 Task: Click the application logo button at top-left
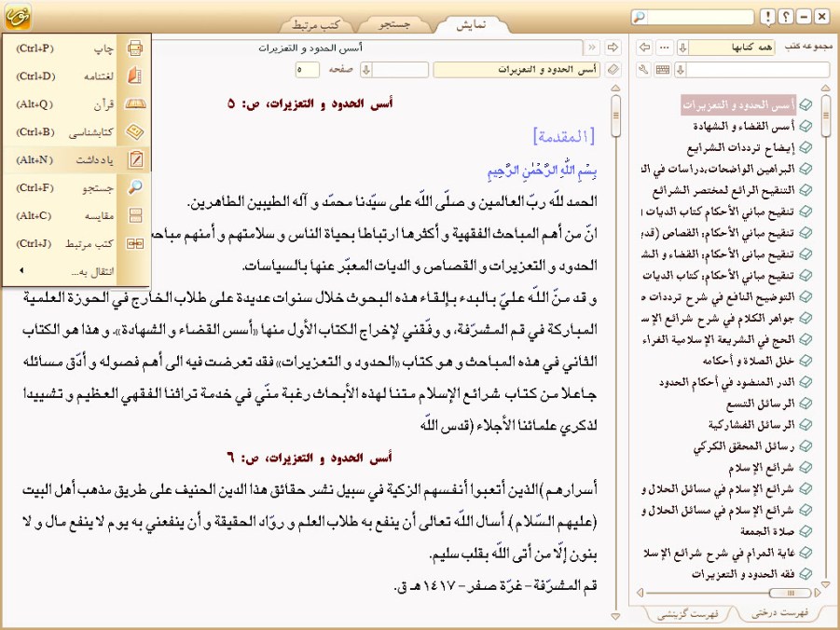tap(18, 17)
